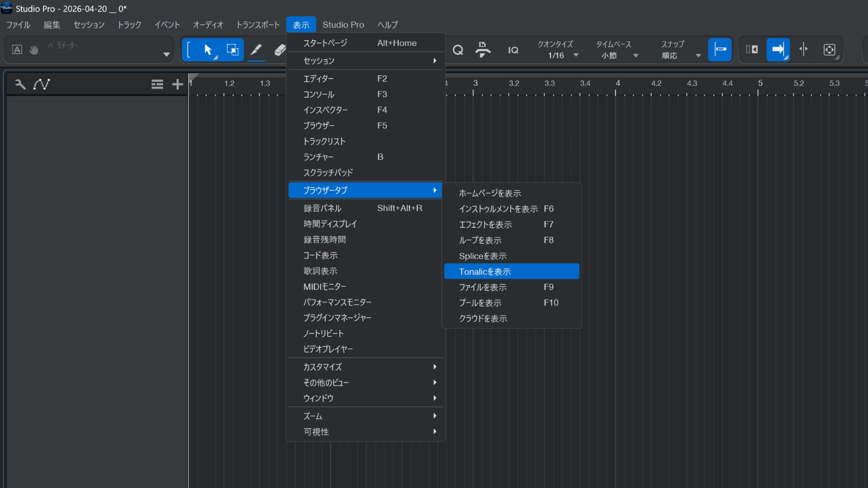Image resolution: width=868 pixels, height=488 pixels.
Task: Select ループを表示 from browser tab submenu
Action: [480, 240]
